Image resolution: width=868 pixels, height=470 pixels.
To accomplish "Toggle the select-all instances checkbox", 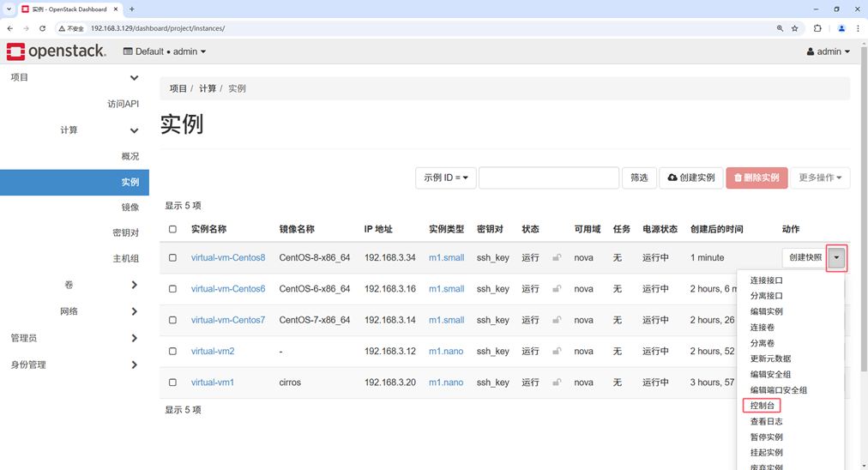I will pos(172,229).
